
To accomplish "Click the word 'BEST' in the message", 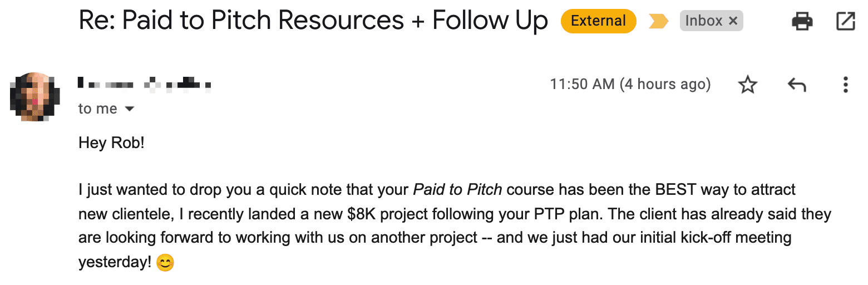I will click(675, 190).
